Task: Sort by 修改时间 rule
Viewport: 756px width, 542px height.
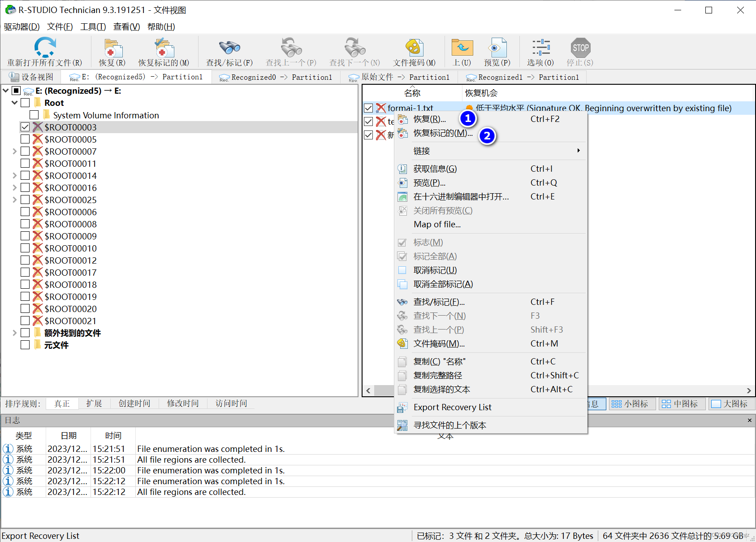Action: click(183, 403)
